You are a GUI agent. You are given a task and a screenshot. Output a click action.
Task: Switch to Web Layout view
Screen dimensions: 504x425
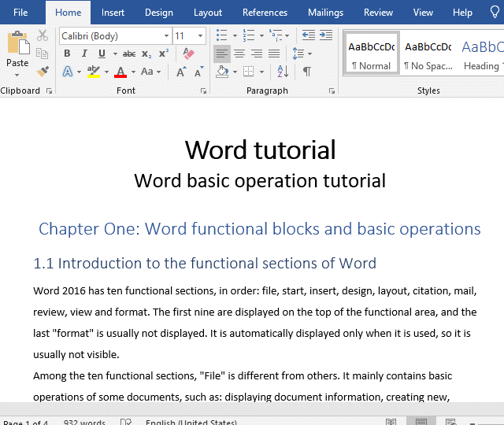450,422
